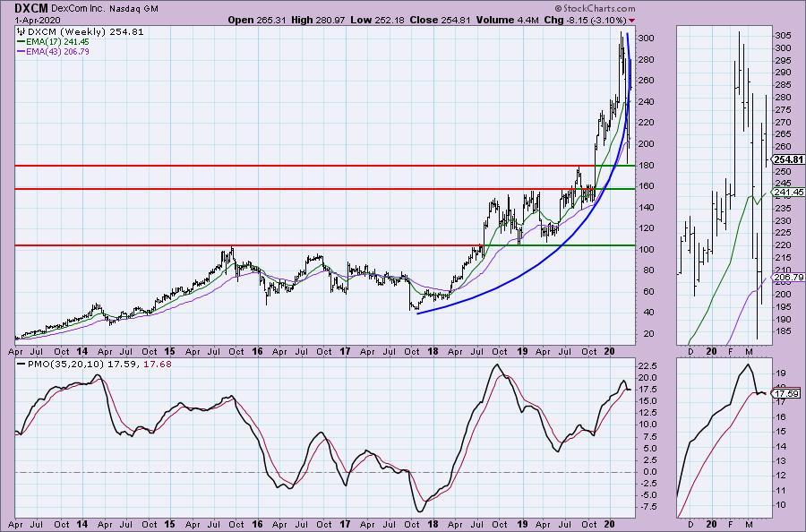Click the red down-arrow change indicator
This screenshot has height=532, width=806.
coord(631,21)
